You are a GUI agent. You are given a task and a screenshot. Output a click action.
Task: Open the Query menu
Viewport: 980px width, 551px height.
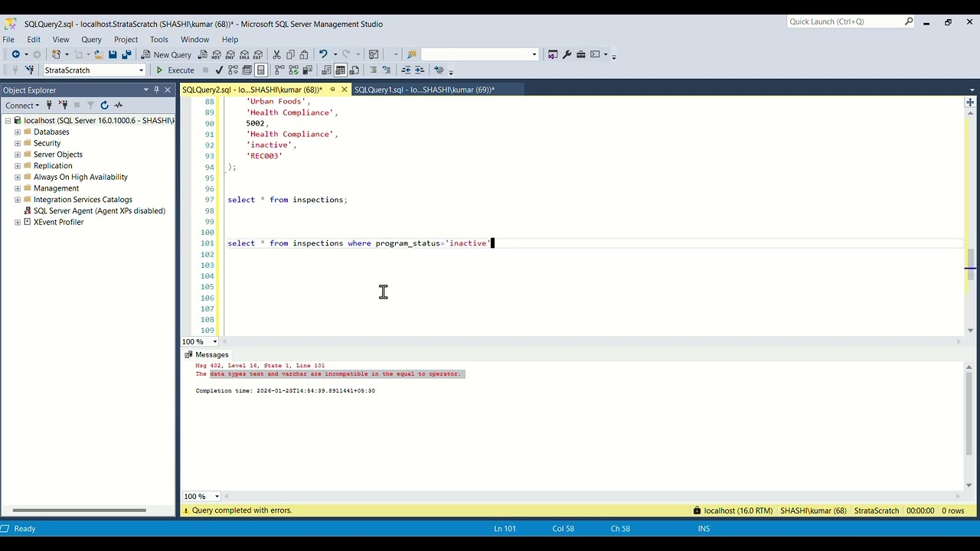pyautogui.click(x=91, y=39)
